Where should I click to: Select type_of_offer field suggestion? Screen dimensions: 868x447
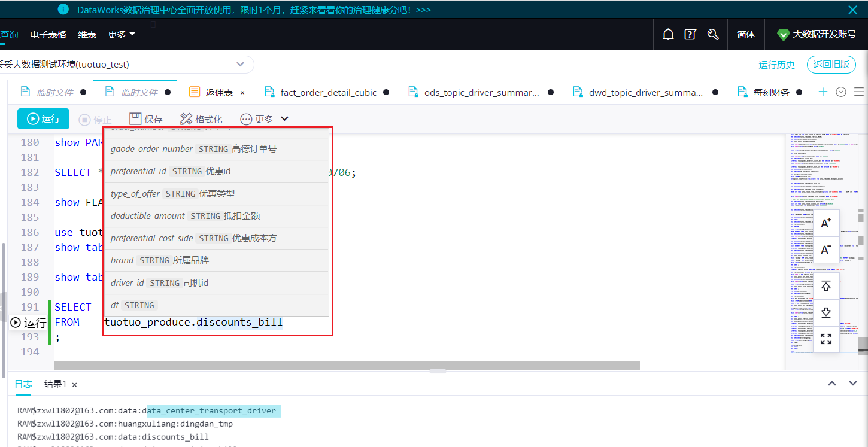[x=216, y=194]
